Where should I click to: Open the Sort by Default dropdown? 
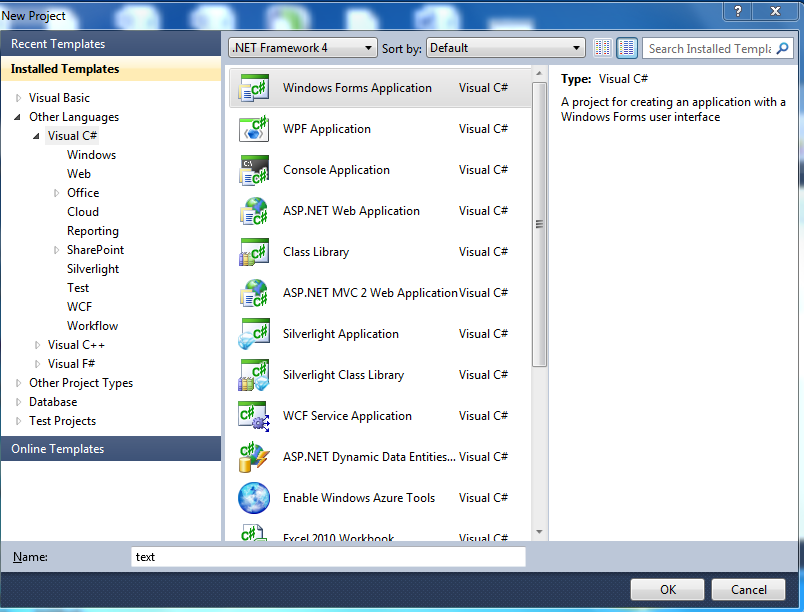click(x=506, y=48)
